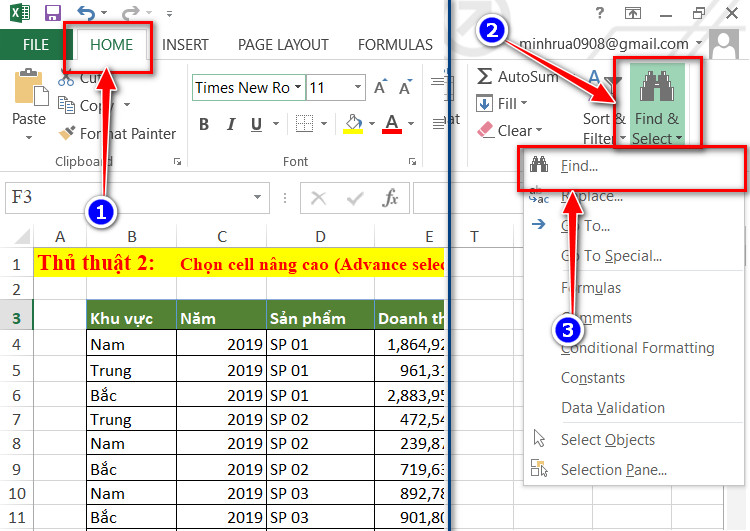
Task: Expand the Paste options arrow
Action: point(29,137)
